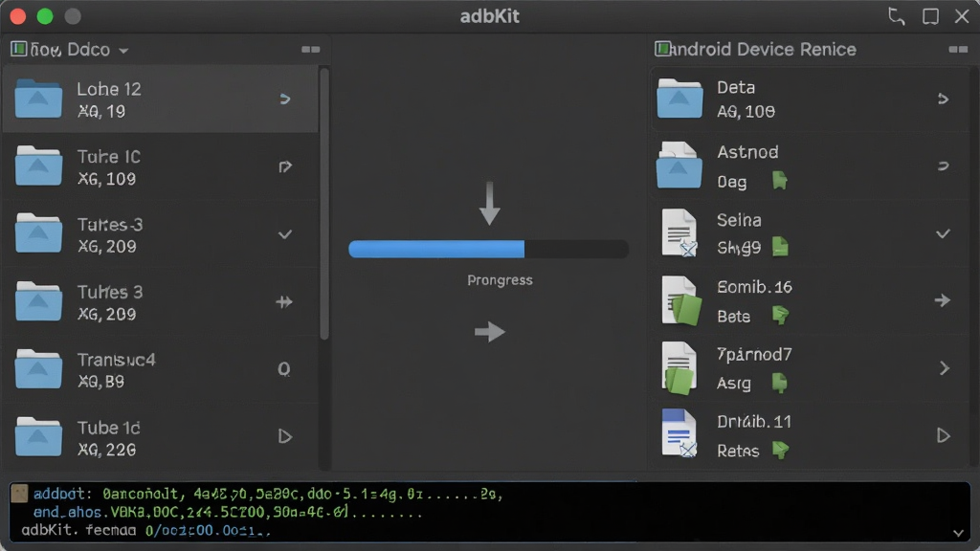Open the Tuhes 3 folder icon
This screenshot has height=551, width=980.
pos(38,301)
